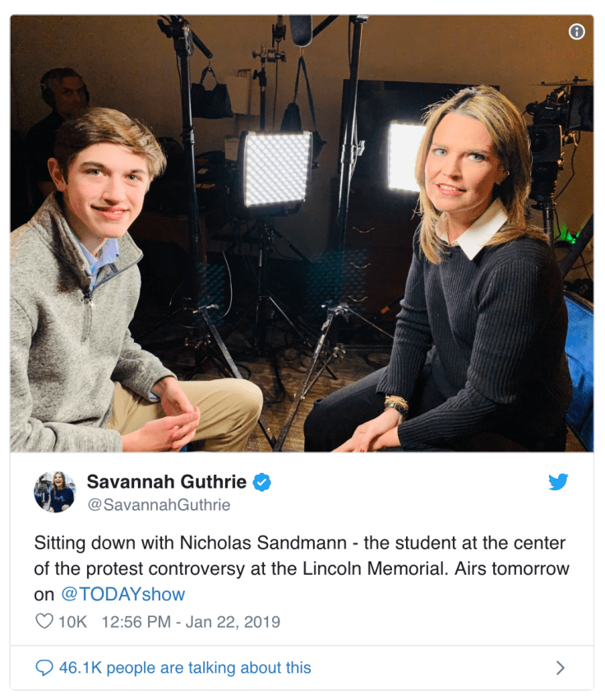Select the name Nicholas Sandmann in the tweet
Image resolution: width=605 pixels, height=700 pixels.
[263, 543]
